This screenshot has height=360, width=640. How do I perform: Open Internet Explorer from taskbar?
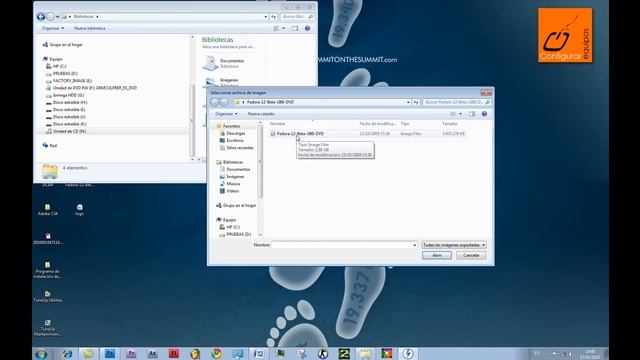pyautogui.click(x=67, y=354)
